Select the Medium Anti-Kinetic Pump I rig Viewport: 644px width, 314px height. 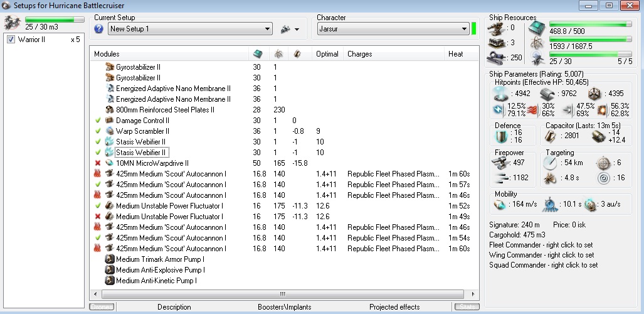pos(284,281)
